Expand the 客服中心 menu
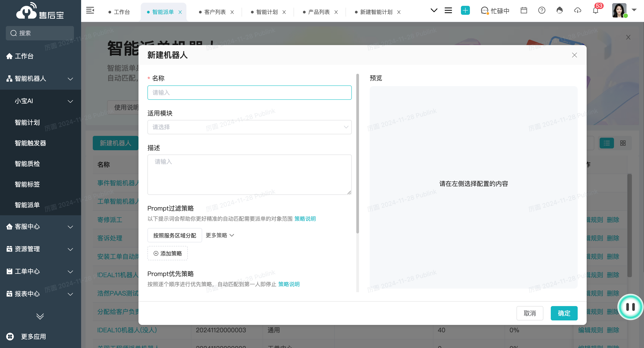 point(71,227)
